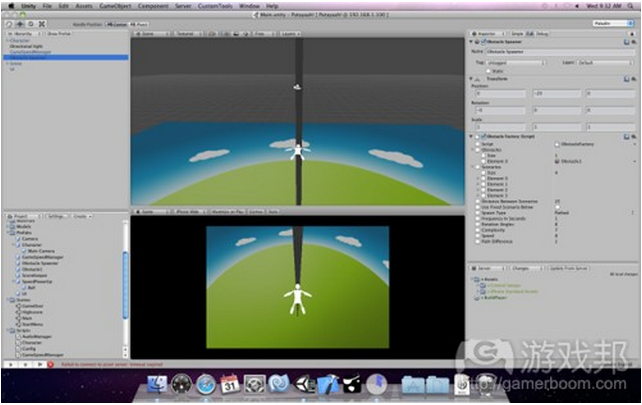
Task: Select the Hand view tool
Action: click(x=9, y=24)
